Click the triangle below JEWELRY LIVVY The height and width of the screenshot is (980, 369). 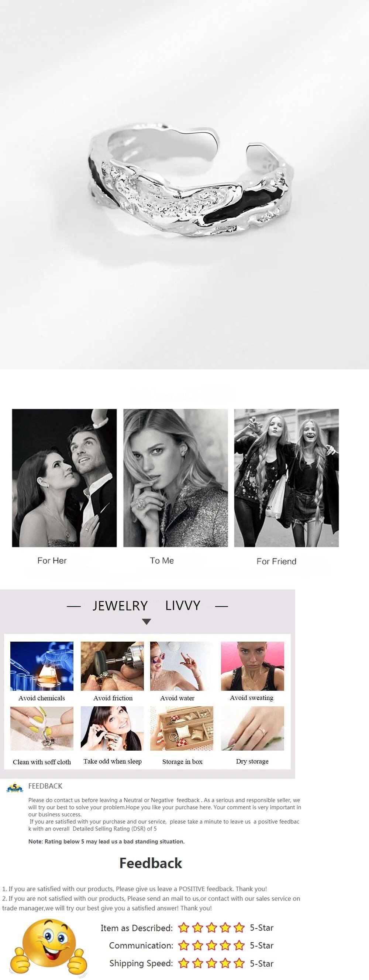point(146,622)
